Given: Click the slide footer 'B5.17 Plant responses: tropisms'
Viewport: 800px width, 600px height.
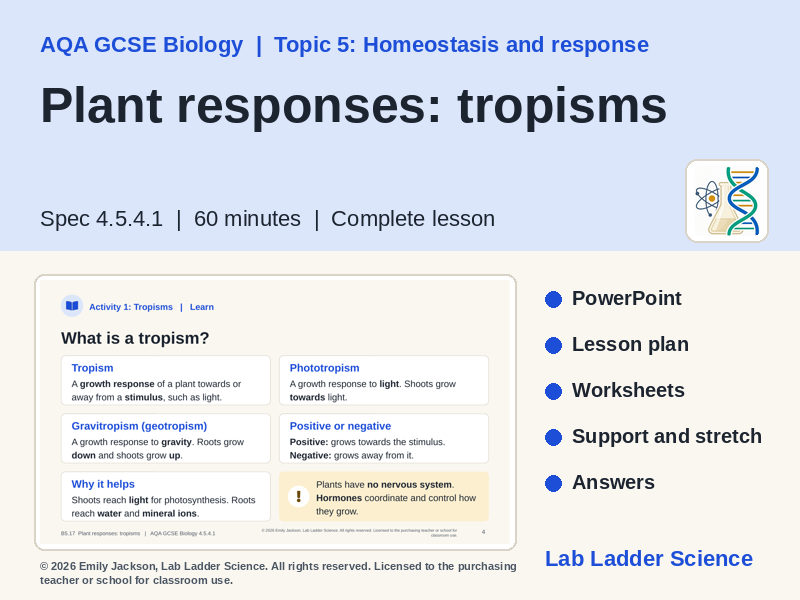Looking at the screenshot, I should (x=101, y=533).
